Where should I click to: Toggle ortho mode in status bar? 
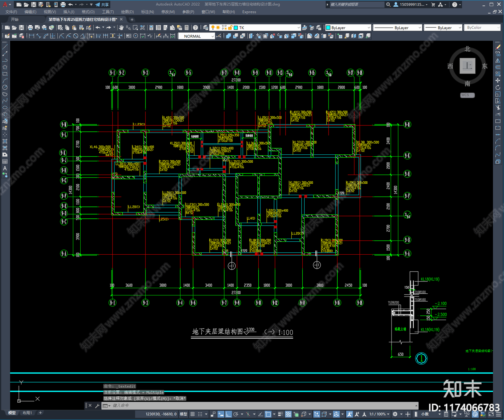pos(228,414)
